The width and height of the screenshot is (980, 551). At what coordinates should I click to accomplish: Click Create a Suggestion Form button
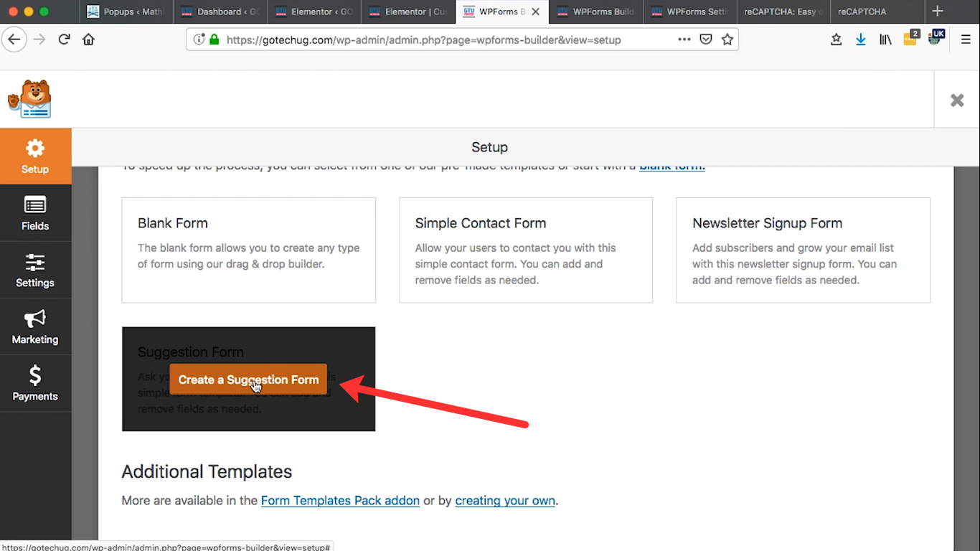(248, 380)
